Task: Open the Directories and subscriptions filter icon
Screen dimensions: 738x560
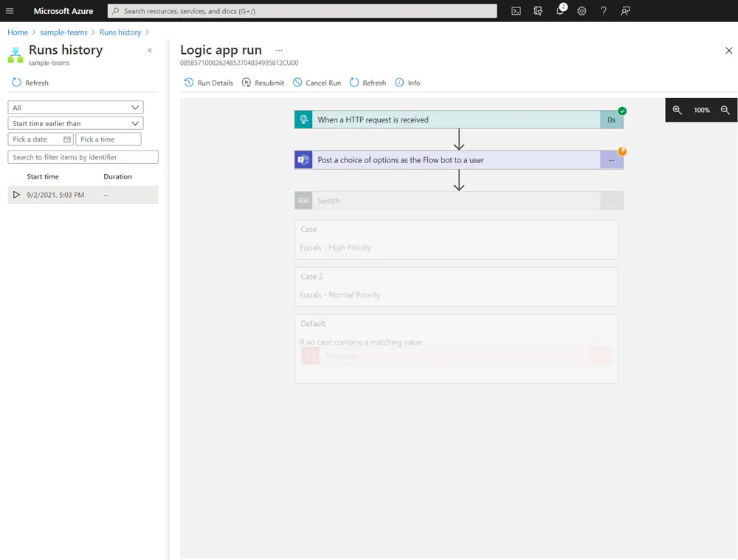Action: [x=538, y=11]
